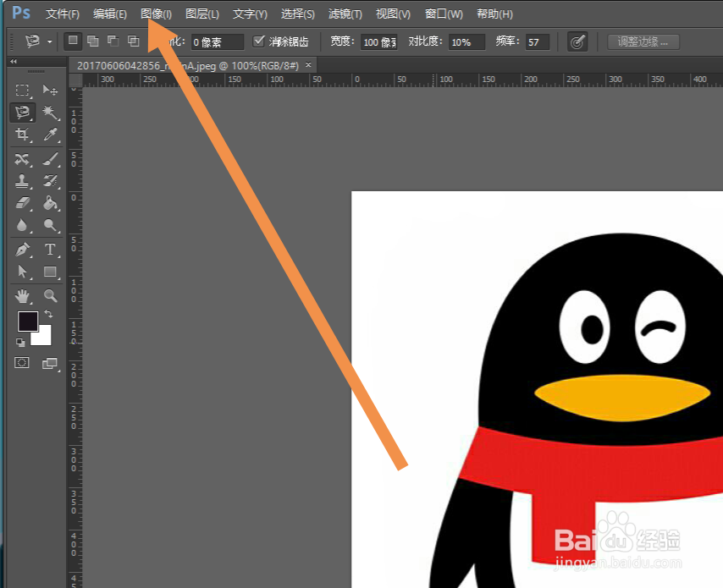Select the Pen tool
This screenshot has width=723, height=588.
[x=22, y=250]
